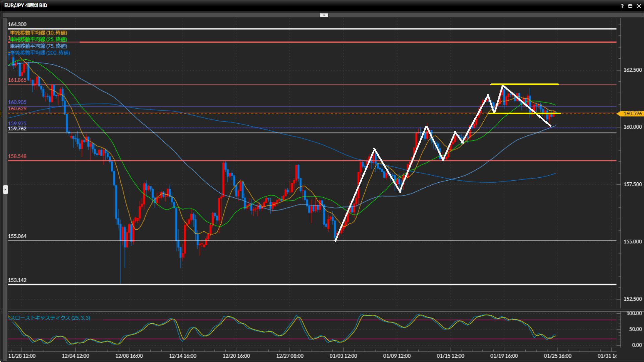Open the help question mark icon
The width and height of the screenshot is (644, 362).
(x=622, y=6)
